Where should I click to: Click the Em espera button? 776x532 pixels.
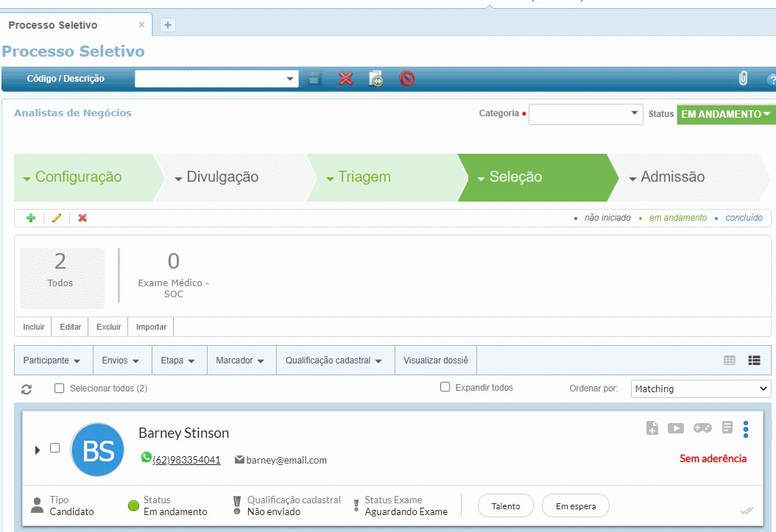point(575,506)
